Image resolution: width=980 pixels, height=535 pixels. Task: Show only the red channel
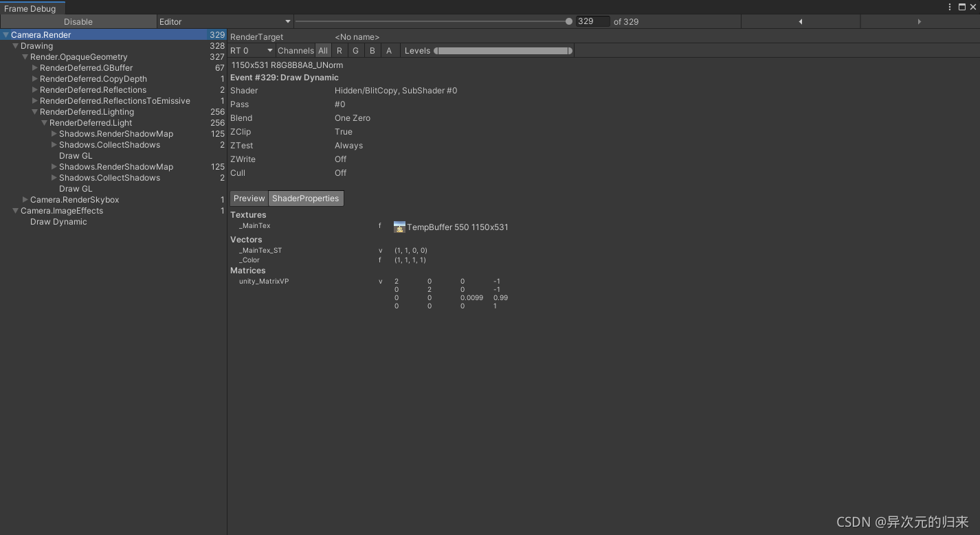339,50
